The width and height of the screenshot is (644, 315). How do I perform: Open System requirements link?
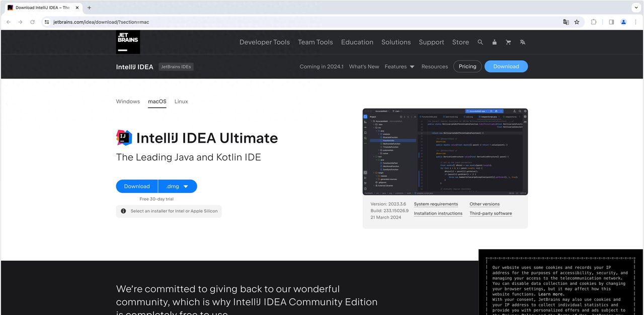(436, 204)
